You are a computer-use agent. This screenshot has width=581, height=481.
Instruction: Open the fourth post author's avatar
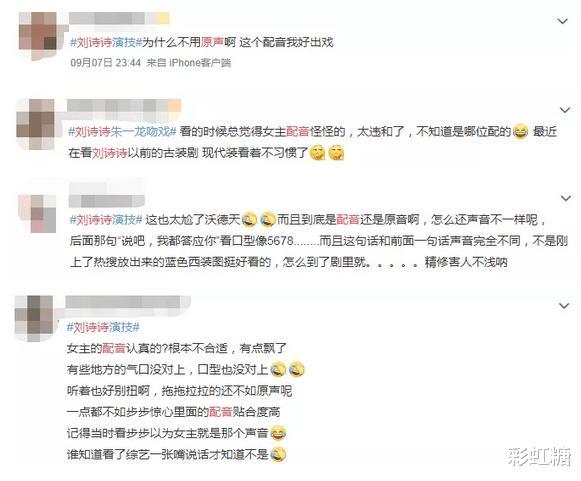tap(34, 318)
